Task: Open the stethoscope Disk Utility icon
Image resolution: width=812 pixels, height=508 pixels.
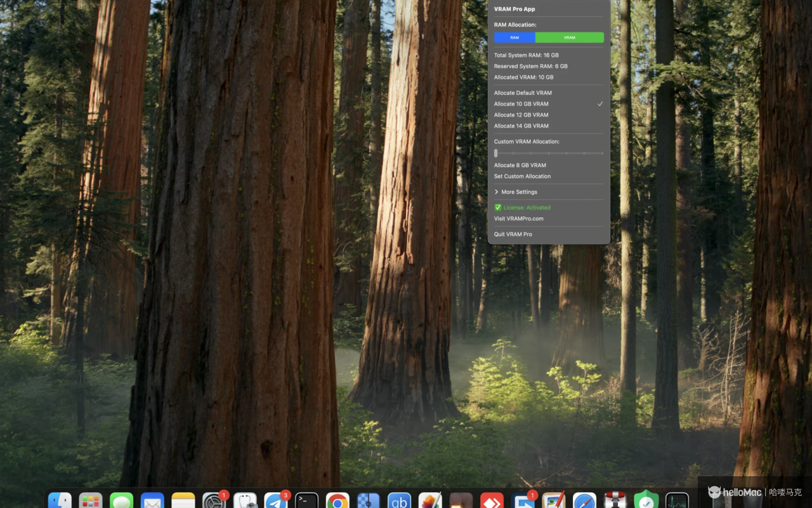Action: [245, 502]
